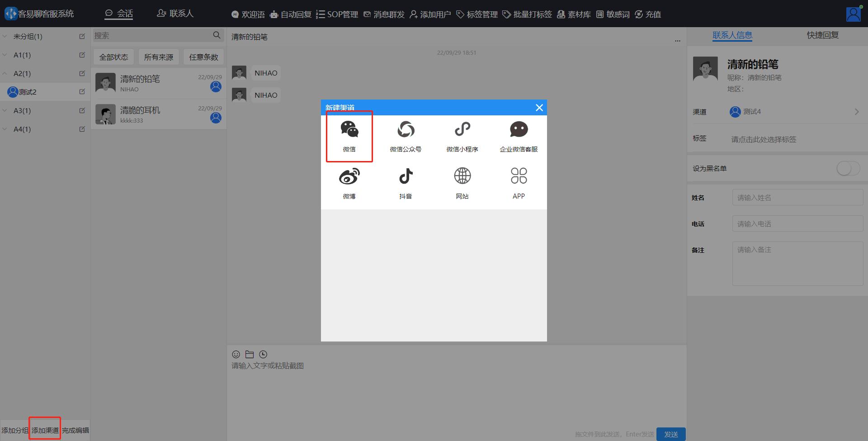Choose the 微博 channel icon

[349, 176]
